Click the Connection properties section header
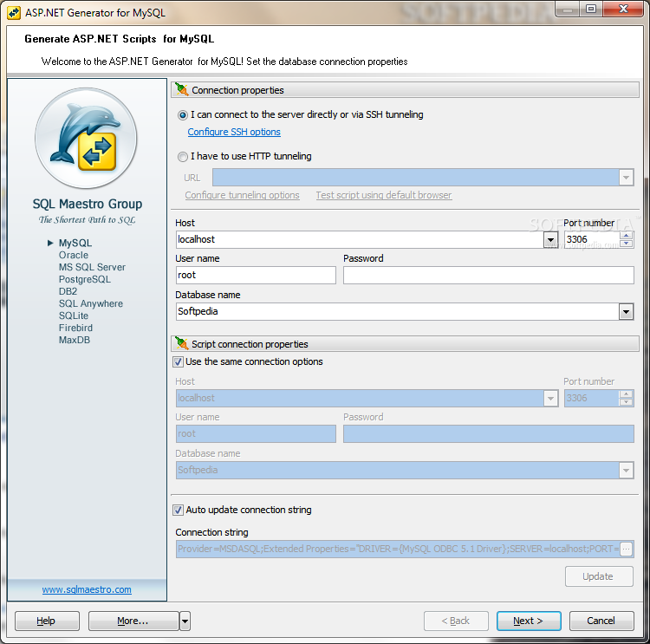This screenshot has height=644, width=650. 405,90
